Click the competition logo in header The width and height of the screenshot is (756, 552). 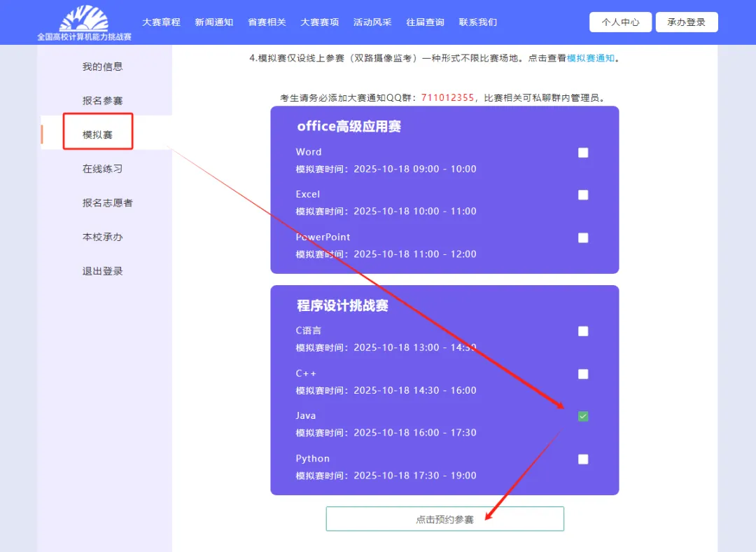84,22
